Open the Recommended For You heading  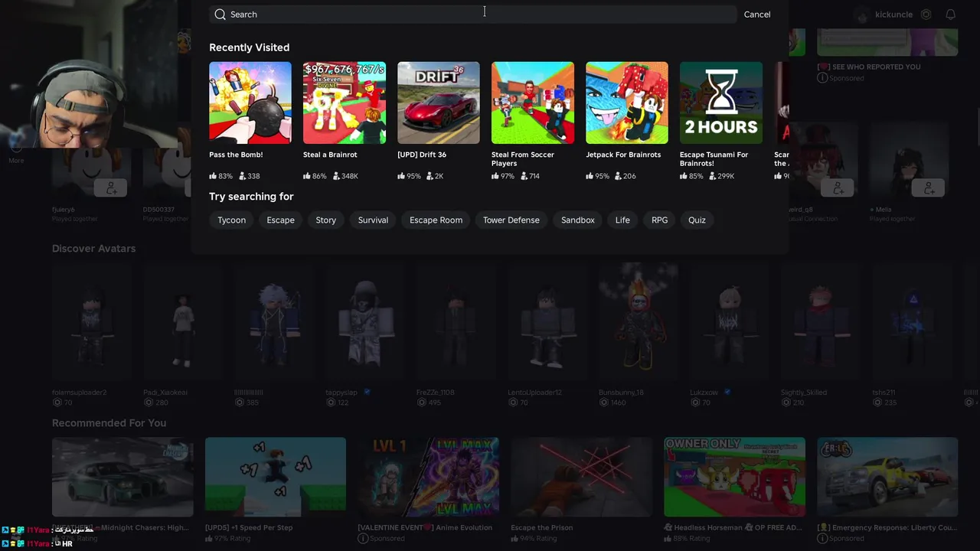pos(109,423)
